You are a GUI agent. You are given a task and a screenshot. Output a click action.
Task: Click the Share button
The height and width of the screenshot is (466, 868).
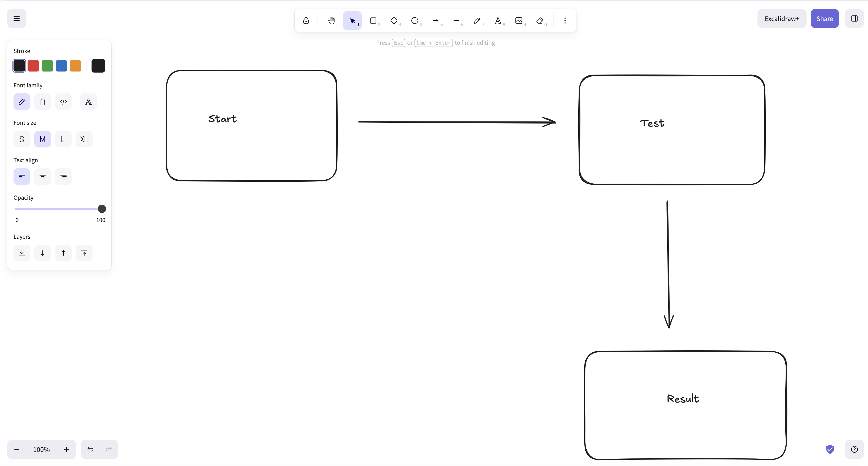click(825, 18)
